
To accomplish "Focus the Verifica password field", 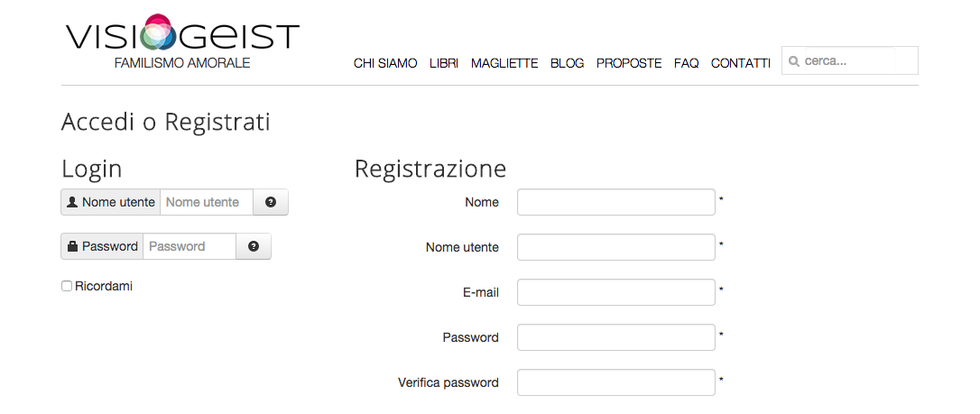I will click(615, 382).
